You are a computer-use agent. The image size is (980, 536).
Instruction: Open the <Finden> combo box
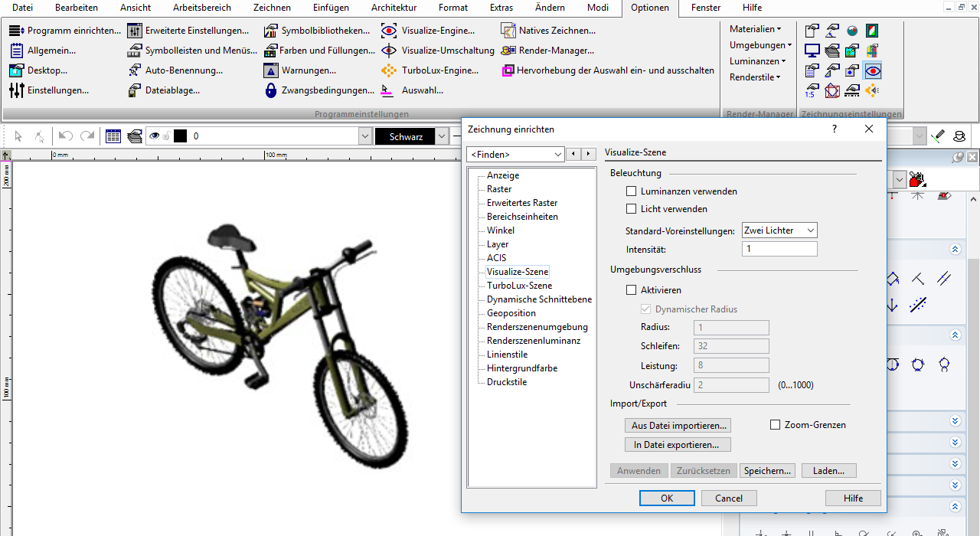point(515,155)
